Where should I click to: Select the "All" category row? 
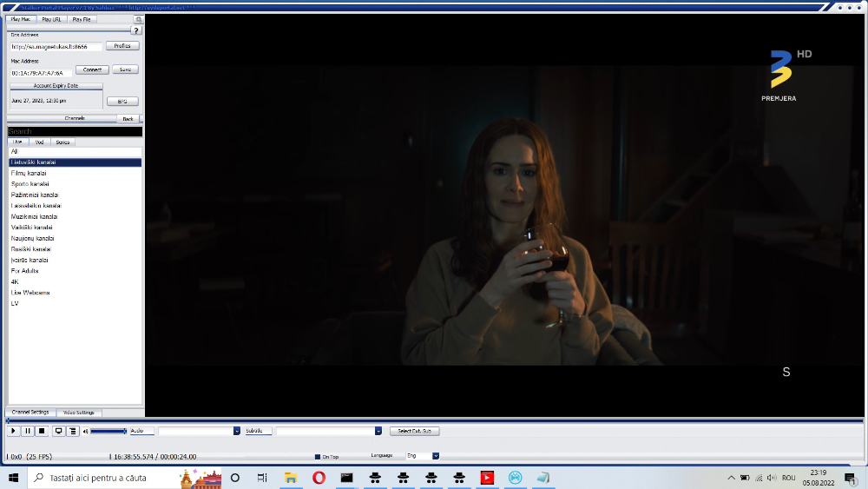76,151
